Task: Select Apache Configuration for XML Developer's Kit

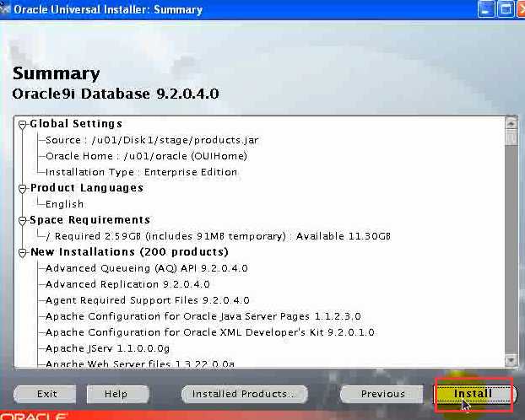Action: coord(209,332)
